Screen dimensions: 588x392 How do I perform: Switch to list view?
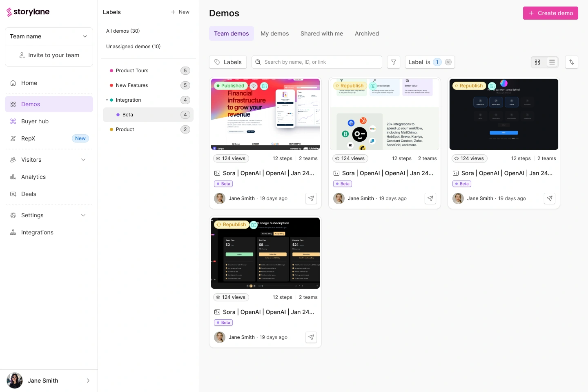coord(552,62)
